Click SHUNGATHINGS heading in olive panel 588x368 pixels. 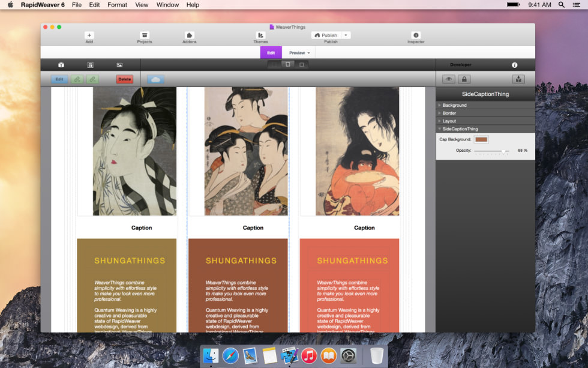coord(130,261)
